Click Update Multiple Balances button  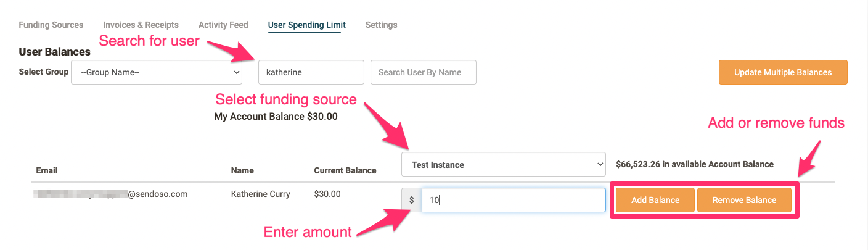coord(783,72)
